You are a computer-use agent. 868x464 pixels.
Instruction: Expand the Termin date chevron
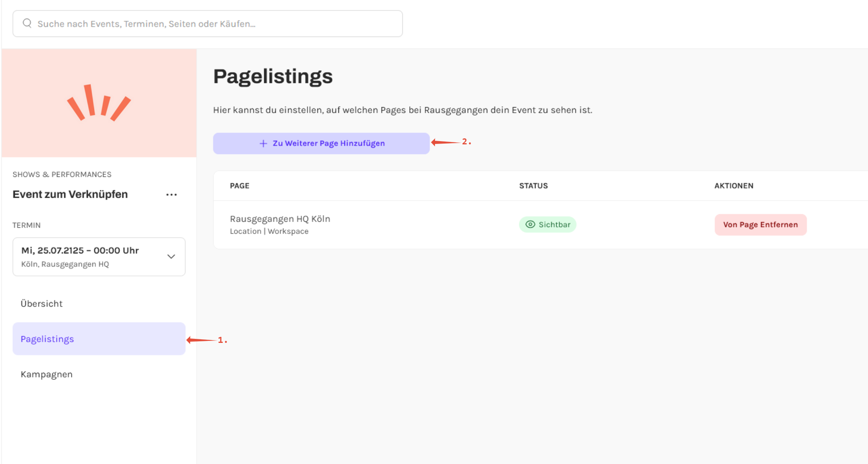[x=171, y=257]
